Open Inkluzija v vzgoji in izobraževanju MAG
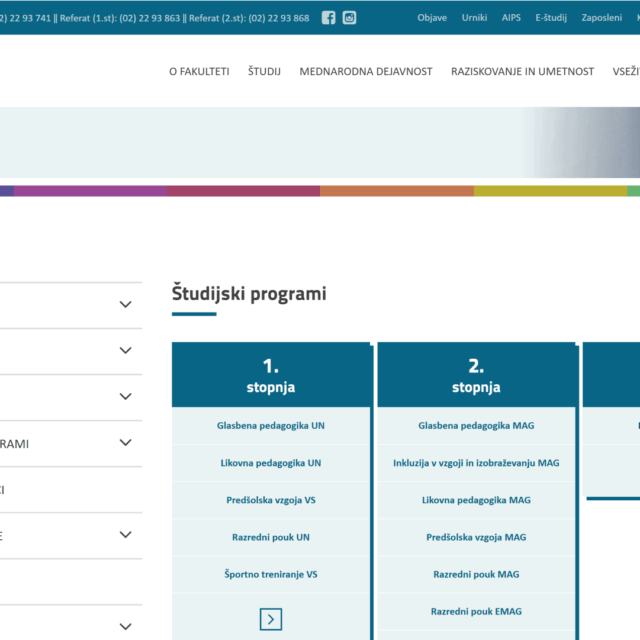The width and height of the screenshot is (640, 640). (x=476, y=463)
